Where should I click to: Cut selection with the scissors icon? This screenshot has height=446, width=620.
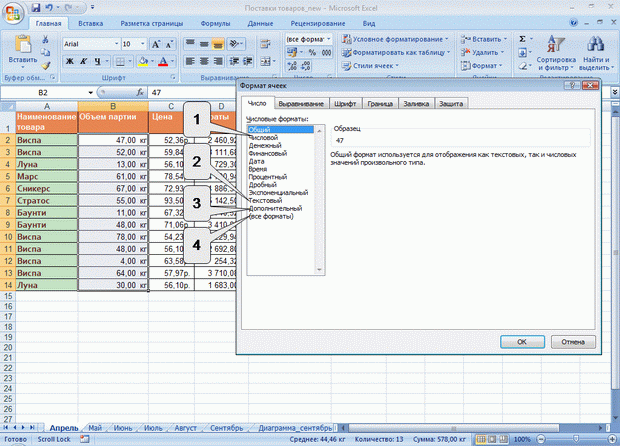tap(45, 39)
